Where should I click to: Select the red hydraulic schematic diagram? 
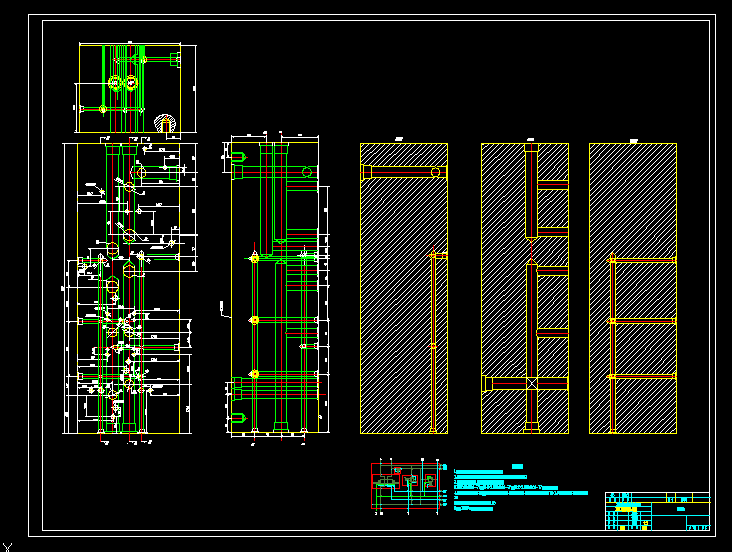tap(405, 486)
